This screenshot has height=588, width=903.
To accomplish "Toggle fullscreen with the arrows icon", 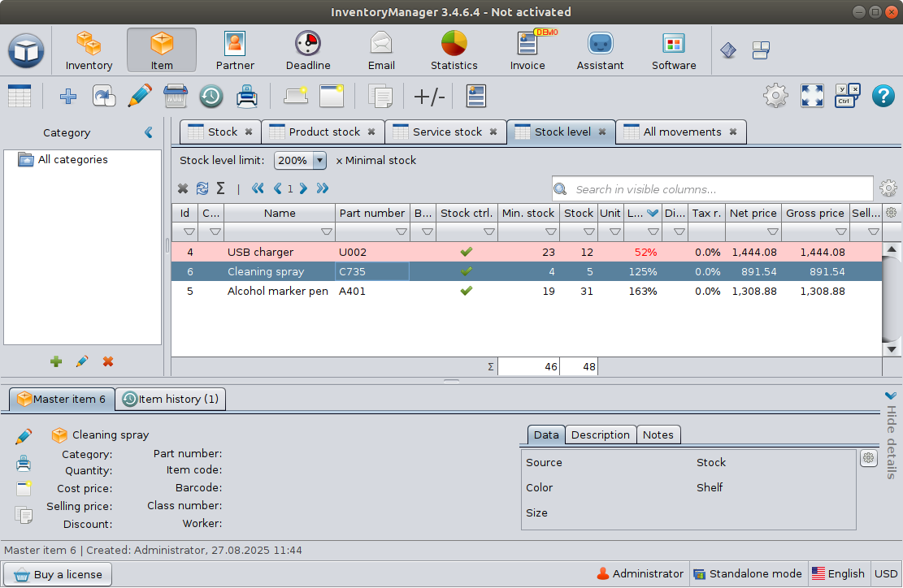I will 812,96.
